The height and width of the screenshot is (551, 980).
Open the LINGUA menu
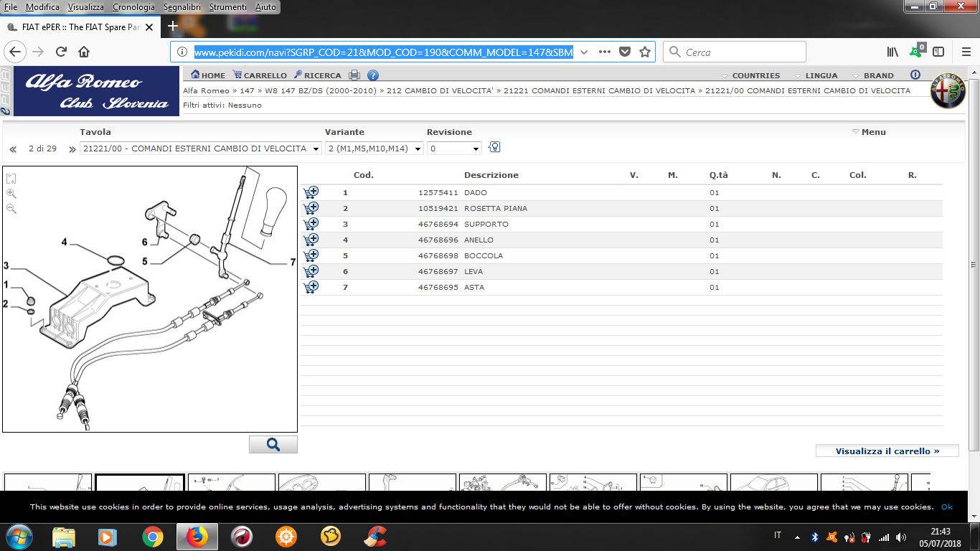pyautogui.click(x=821, y=75)
